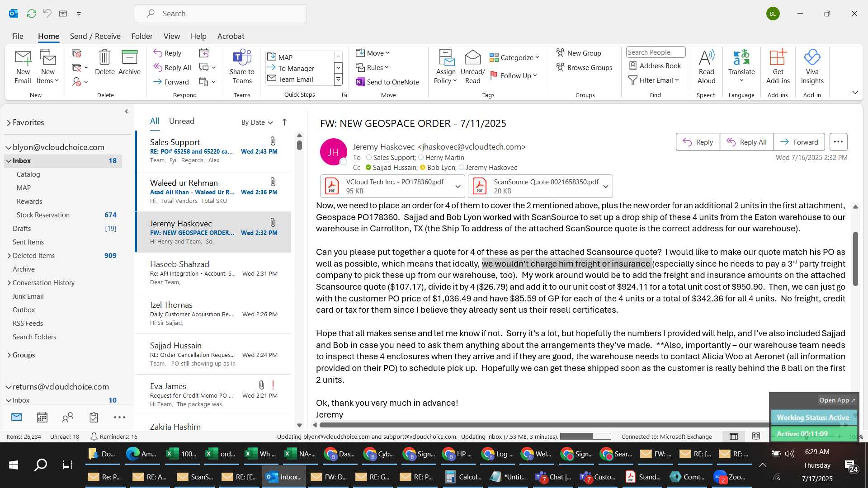Open the File menu
This screenshot has height=488, width=868.
coord(18,36)
